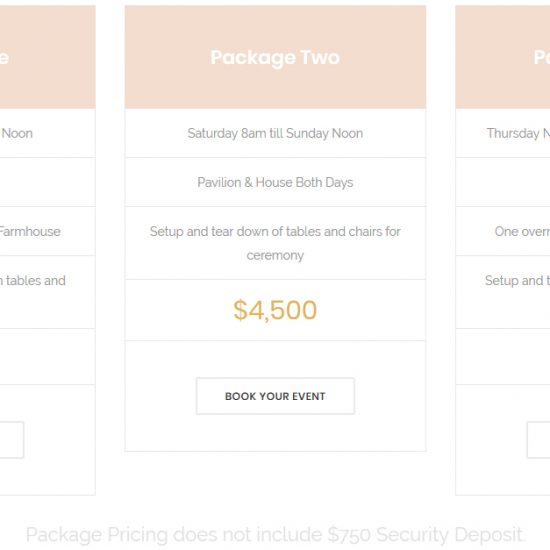
Task: Click the 'One overn' row in right package
Action: (x=503, y=232)
